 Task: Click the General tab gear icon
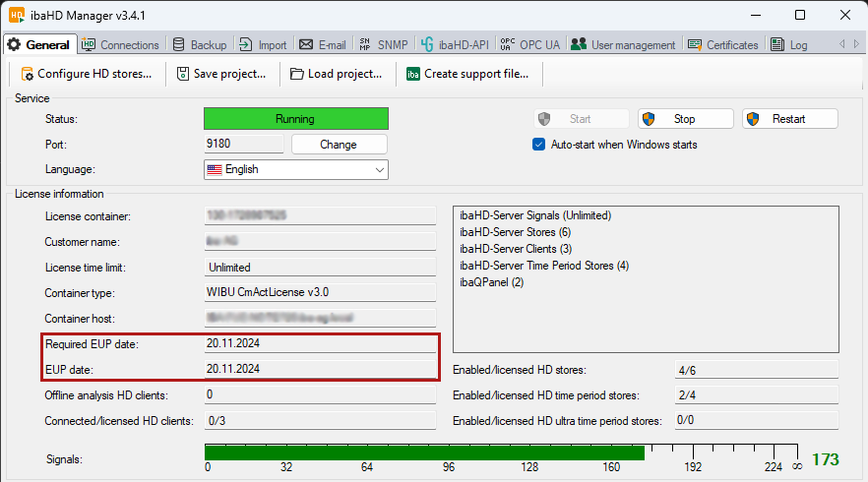pyautogui.click(x=14, y=45)
